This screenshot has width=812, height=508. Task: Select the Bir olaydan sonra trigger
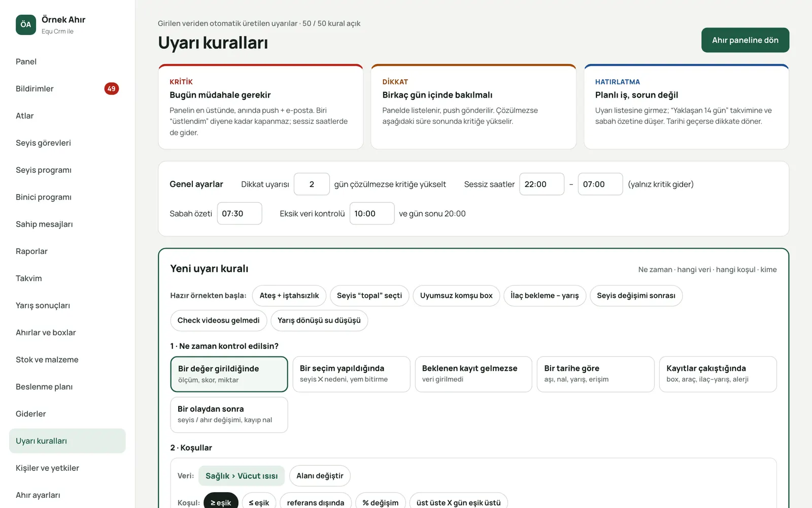pyautogui.click(x=229, y=415)
